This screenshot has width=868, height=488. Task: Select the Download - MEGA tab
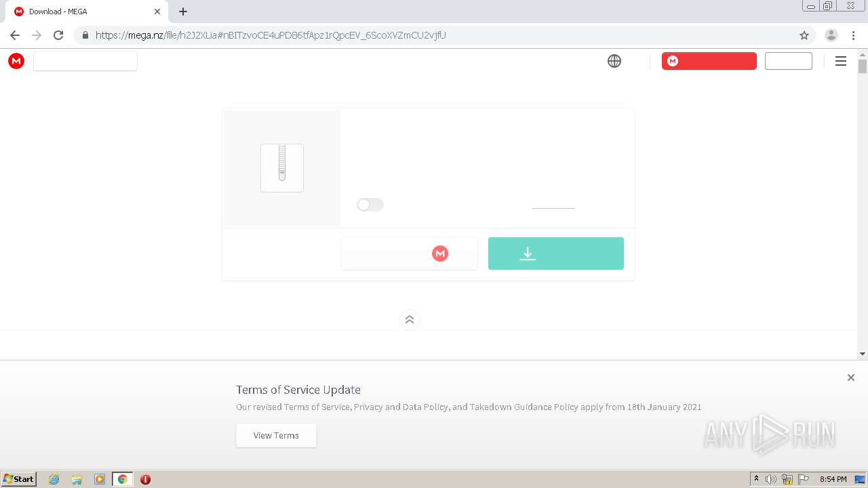click(x=87, y=12)
